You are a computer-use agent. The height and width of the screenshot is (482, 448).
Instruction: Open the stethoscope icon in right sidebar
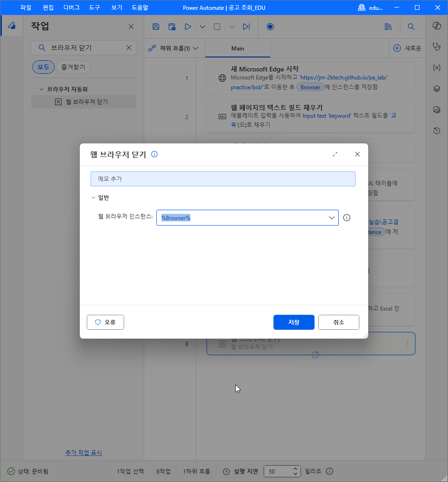click(x=437, y=47)
